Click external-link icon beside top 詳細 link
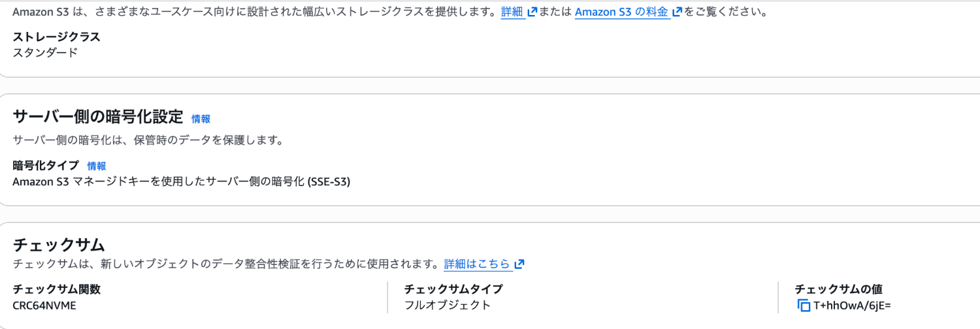Image resolution: width=980 pixels, height=329 pixels. [x=532, y=12]
